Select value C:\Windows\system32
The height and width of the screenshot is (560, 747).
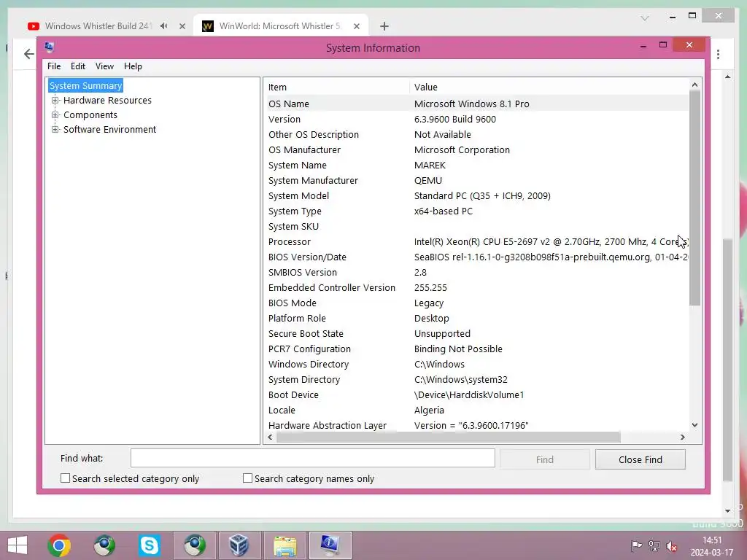(461, 379)
